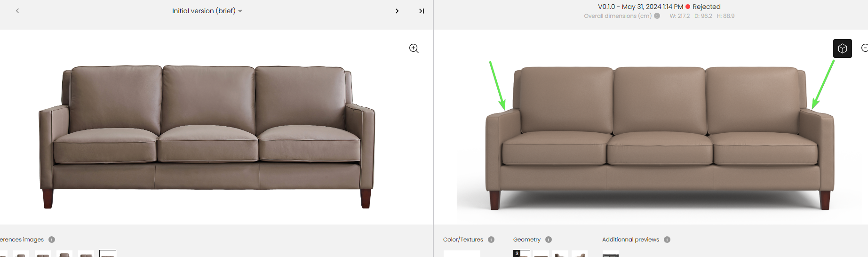This screenshot has width=868, height=257.
Task: Click info icon beside References images
Action: click(x=52, y=240)
